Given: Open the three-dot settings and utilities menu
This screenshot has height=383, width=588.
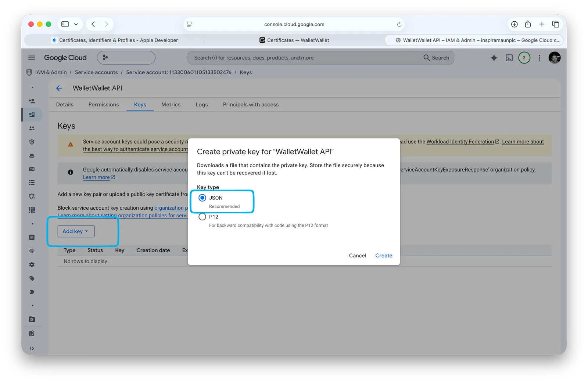Looking at the screenshot, I should [539, 58].
